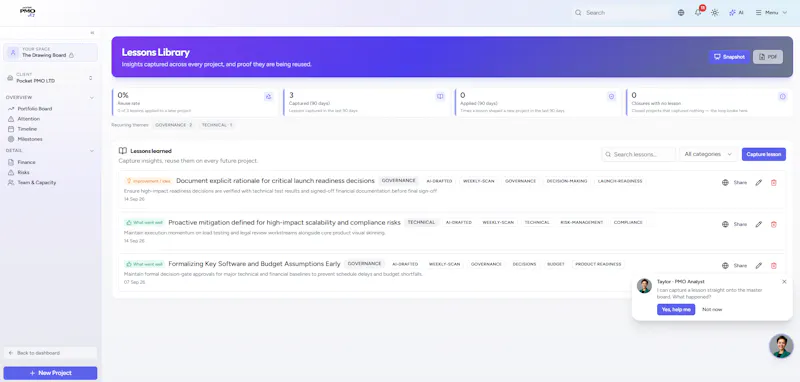Viewport: 800px width, 382px height.
Task: Click the Closures with no lesson icon
Action: [783, 96]
